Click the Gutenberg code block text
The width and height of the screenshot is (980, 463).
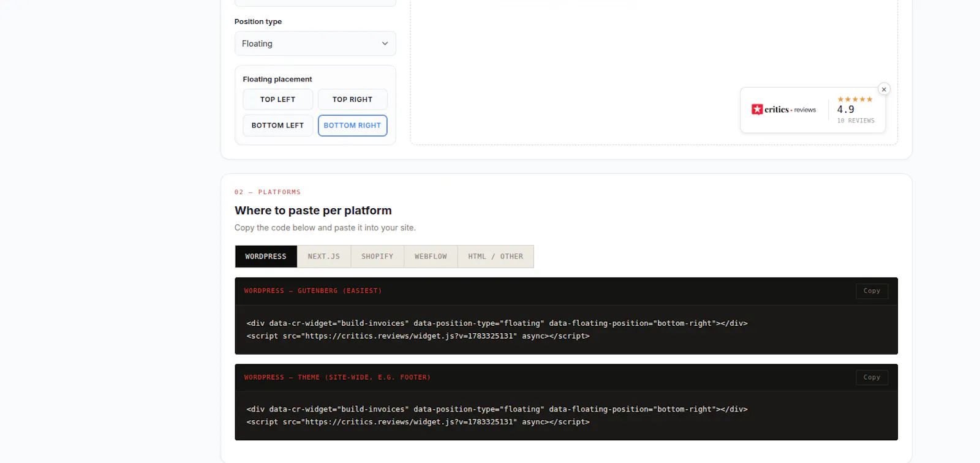(497, 329)
